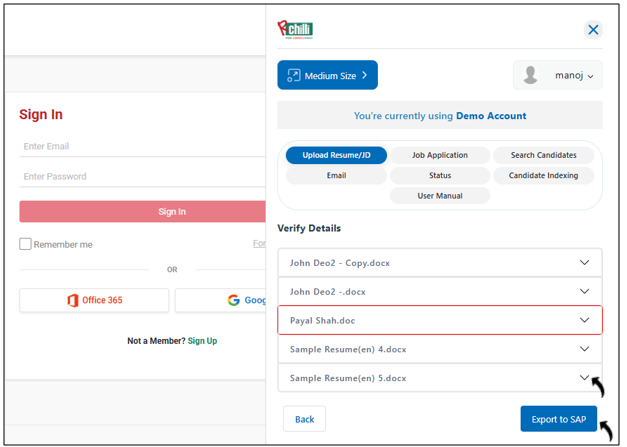Select the Upload Resume/JD tab

click(x=336, y=155)
